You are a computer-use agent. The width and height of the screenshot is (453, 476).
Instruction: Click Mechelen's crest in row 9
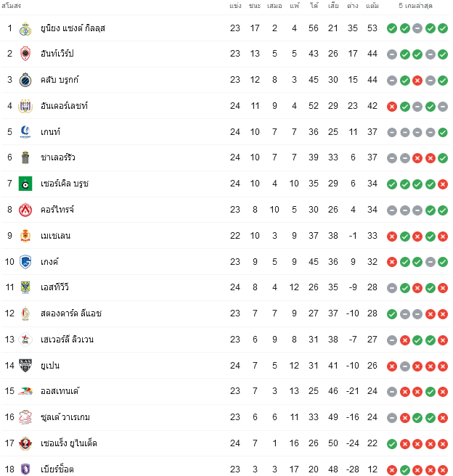[x=25, y=236]
